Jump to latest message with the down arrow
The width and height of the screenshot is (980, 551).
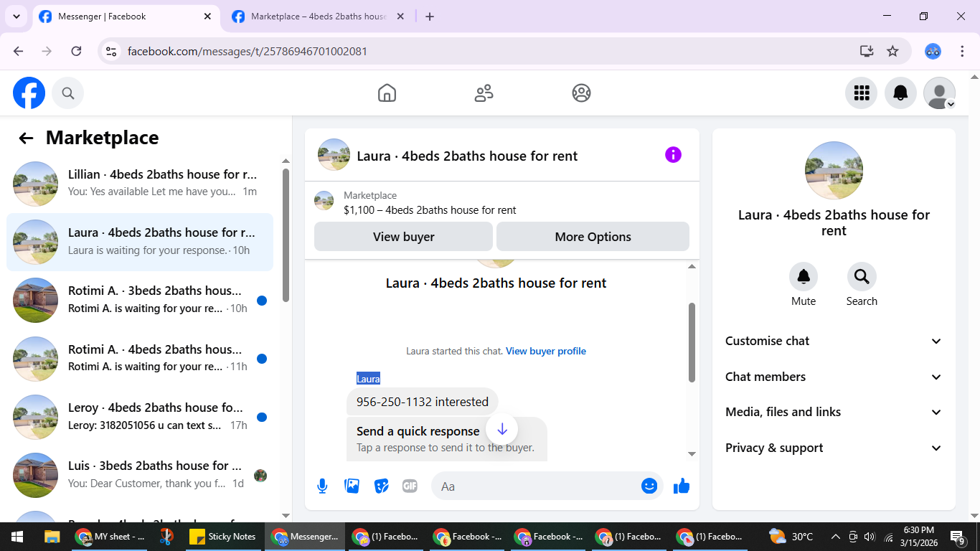point(502,429)
